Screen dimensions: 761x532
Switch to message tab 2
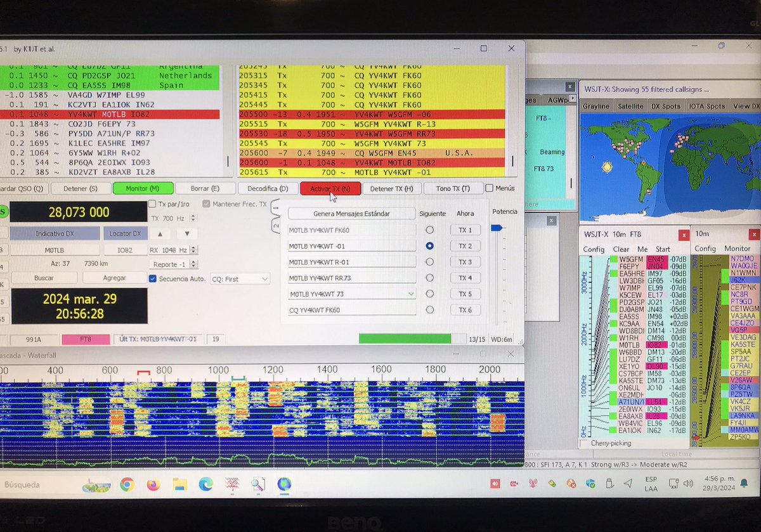(x=275, y=226)
